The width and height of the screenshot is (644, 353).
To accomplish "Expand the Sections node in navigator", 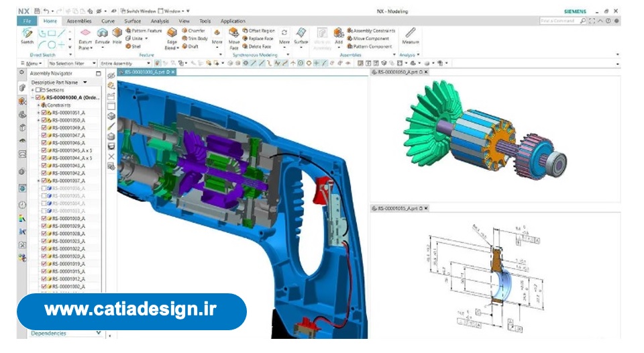I will coord(32,90).
